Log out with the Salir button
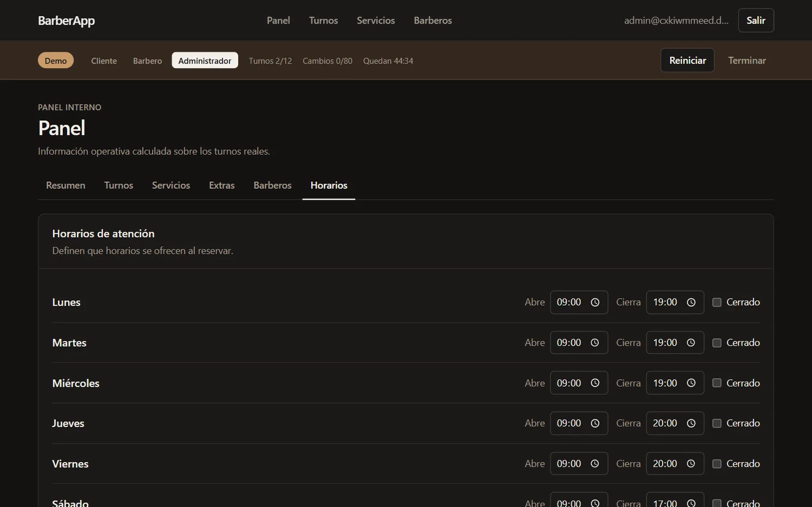812x507 pixels. pyautogui.click(x=756, y=21)
